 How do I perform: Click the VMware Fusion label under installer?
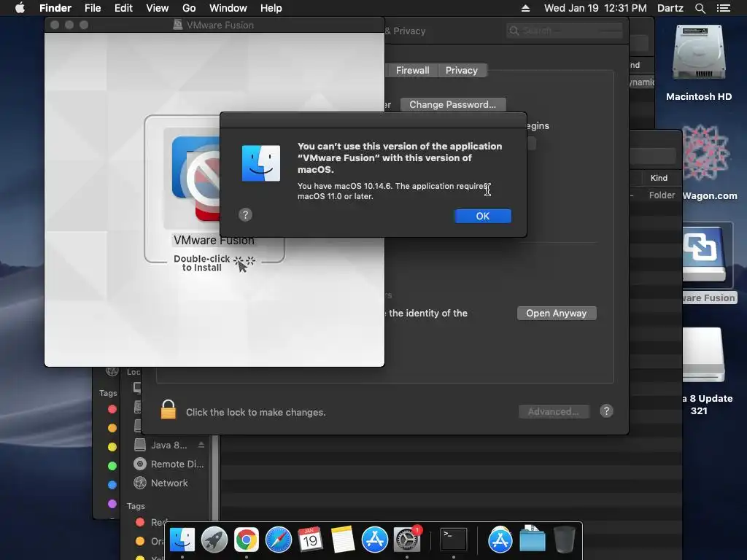point(214,240)
